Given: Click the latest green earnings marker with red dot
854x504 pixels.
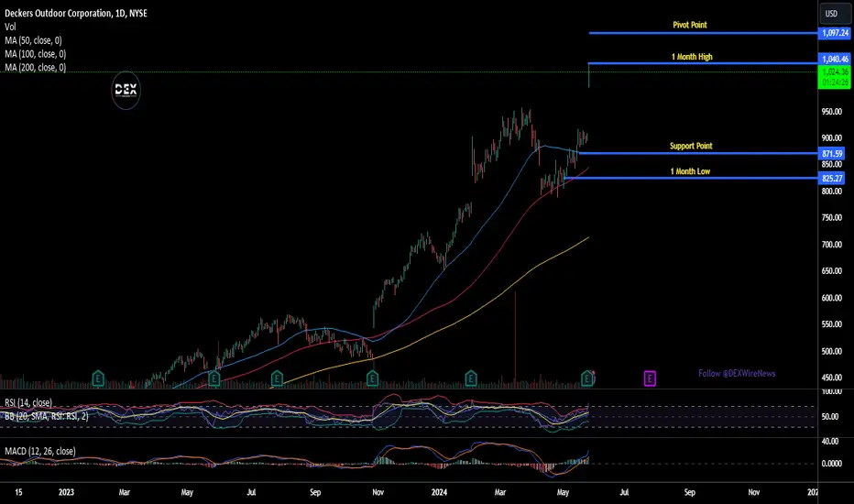Looking at the screenshot, I should tap(587, 378).
